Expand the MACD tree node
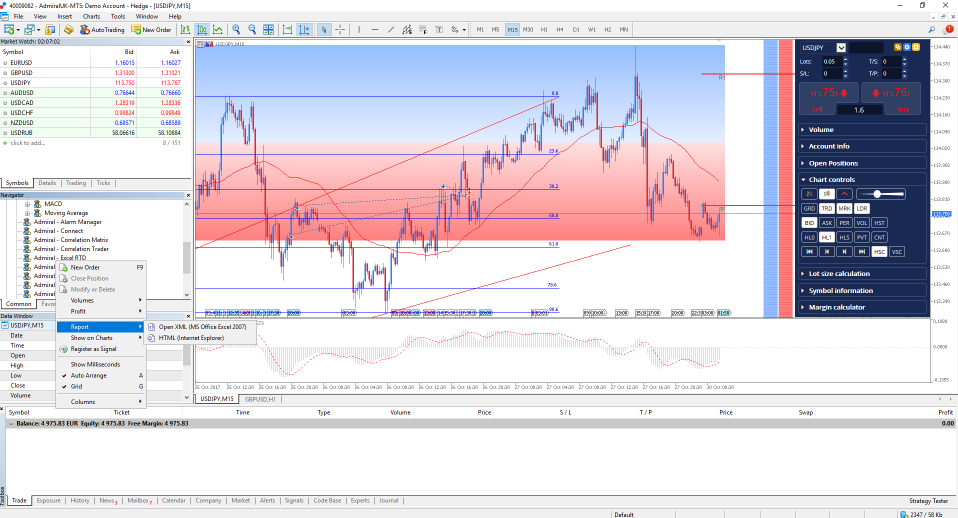 click(27, 204)
